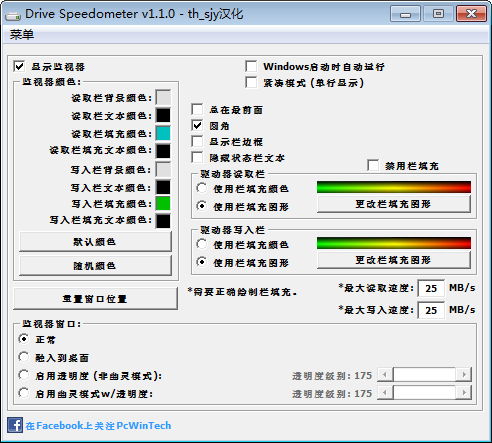Pick 读取栏背景颜色 swatch
The width and height of the screenshot is (492, 443).
click(x=163, y=98)
